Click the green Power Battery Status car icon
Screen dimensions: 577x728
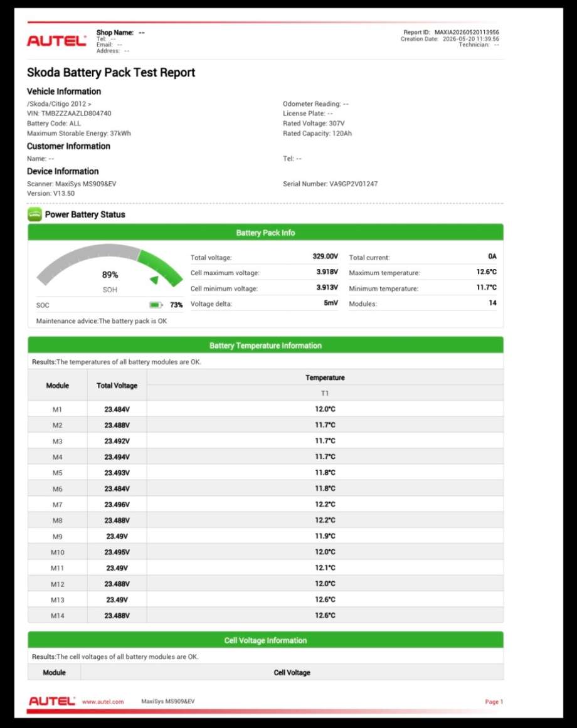click(35, 214)
